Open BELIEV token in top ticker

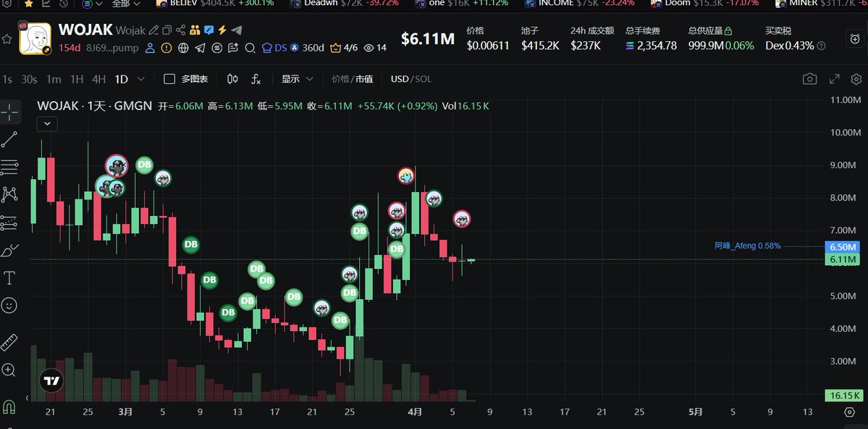click(215, 3)
